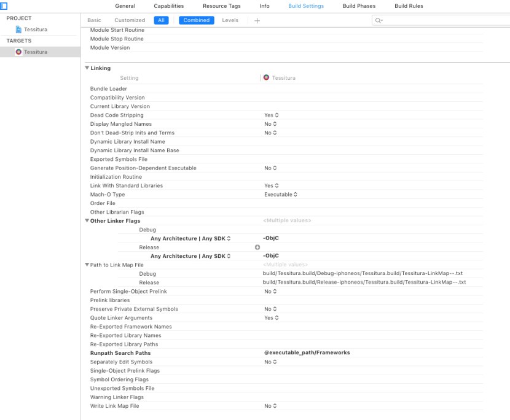Switch to the Capabilities tab
510x420 pixels.
(x=168, y=6)
